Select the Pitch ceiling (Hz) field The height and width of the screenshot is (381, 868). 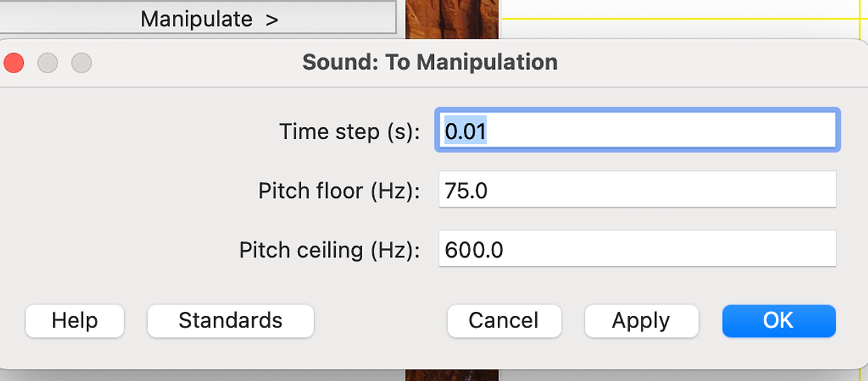tap(637, 249)
